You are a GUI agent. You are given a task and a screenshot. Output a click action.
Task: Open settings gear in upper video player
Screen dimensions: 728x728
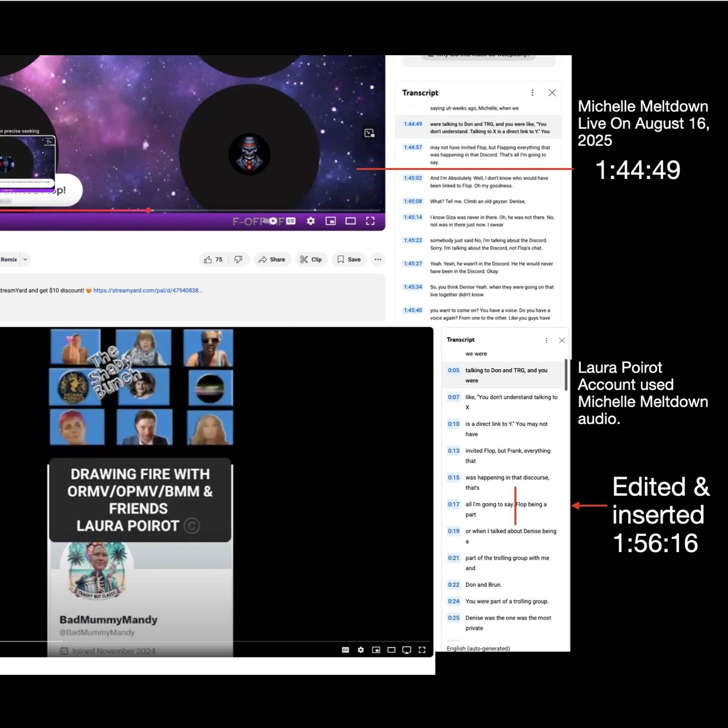[x=311, y=221]
